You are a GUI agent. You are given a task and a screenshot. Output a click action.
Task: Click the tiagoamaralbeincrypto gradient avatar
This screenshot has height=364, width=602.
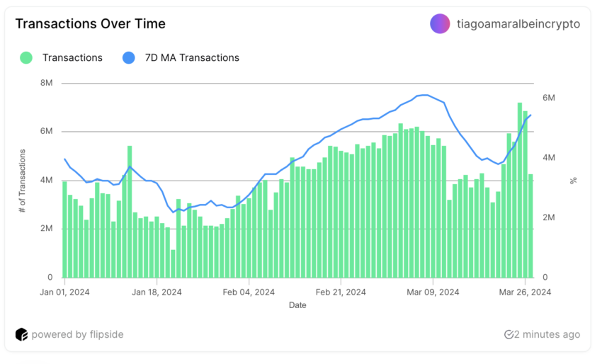(440, 24)
